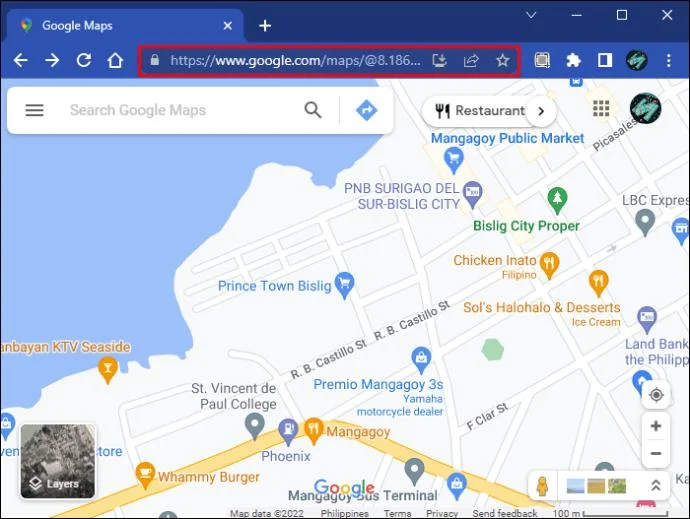Click the URL address bar text

(x=295, y=60)
